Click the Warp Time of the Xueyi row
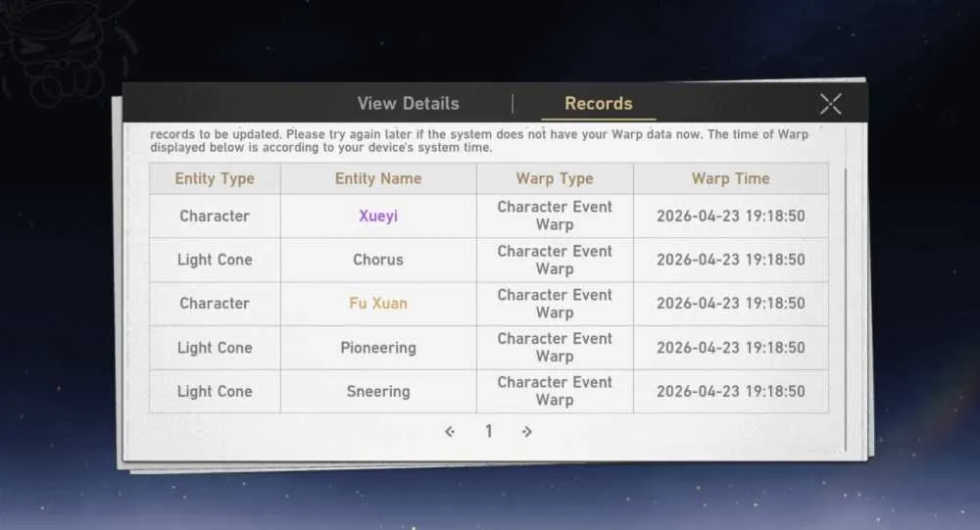Image resolution: width=980 pixels, height=530 pixels. coord(731,217)
